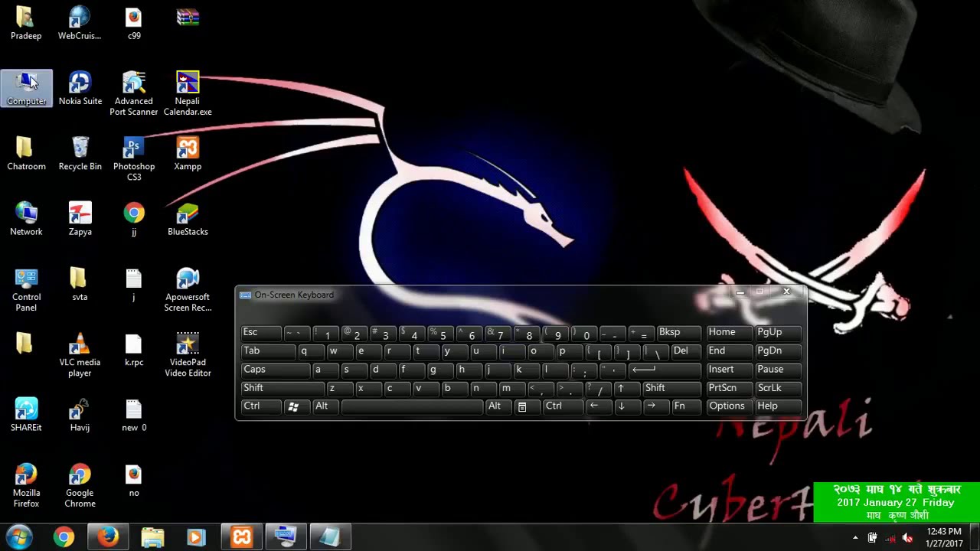980x551 pixels.
Task: Open Windows Start menu orb
Action: 19,537
